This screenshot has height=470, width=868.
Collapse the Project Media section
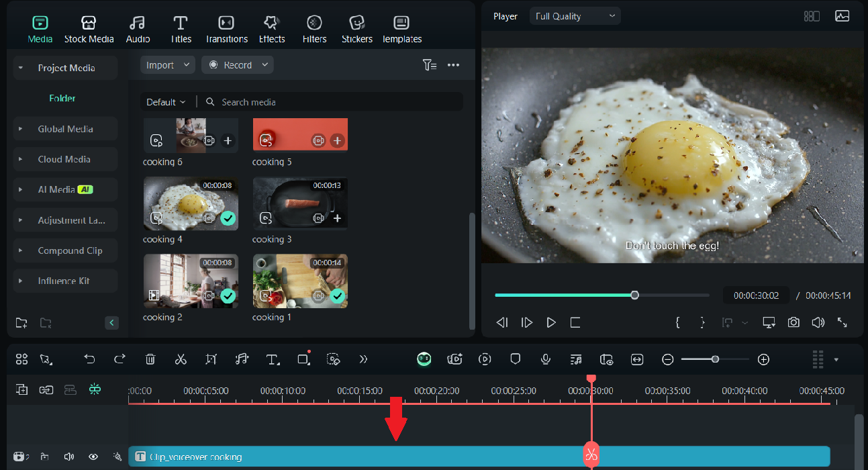pyautogui.click(x=21, y=68)
